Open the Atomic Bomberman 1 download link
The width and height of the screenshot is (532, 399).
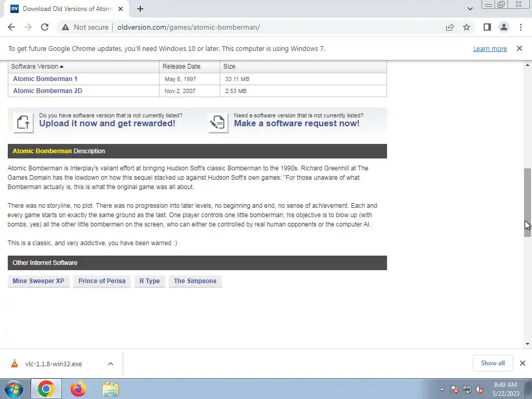coord(45,79)
